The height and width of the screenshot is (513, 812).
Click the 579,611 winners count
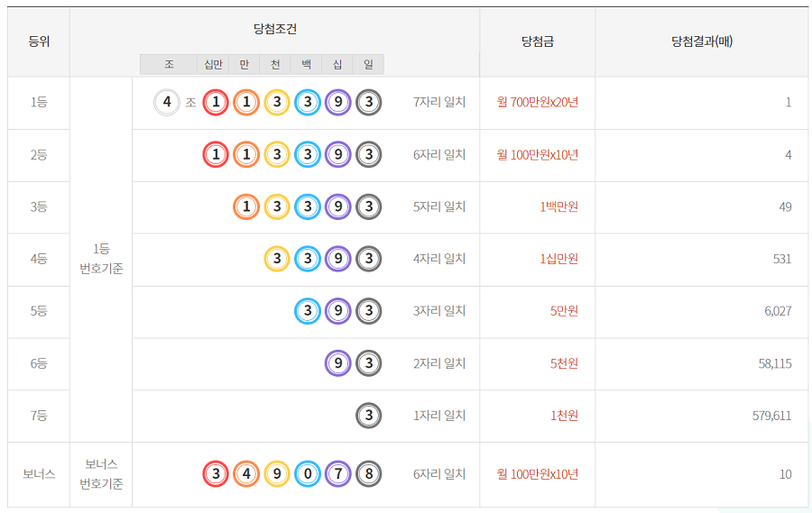pyautogui.click(x=771, y=416)
